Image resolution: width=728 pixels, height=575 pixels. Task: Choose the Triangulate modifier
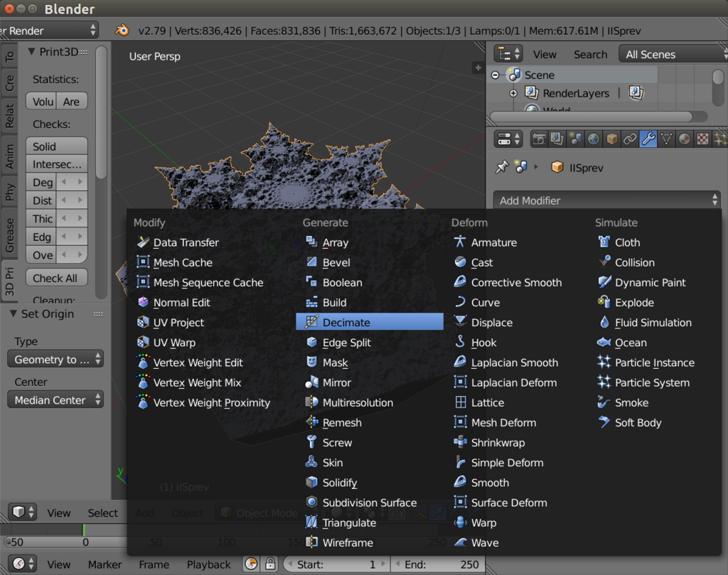[x=370, y=522]
